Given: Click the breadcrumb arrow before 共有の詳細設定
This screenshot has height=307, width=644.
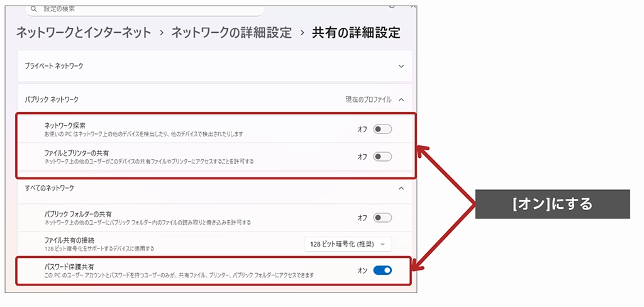Looking at the screenshot, I should click(x=302, y=33).
